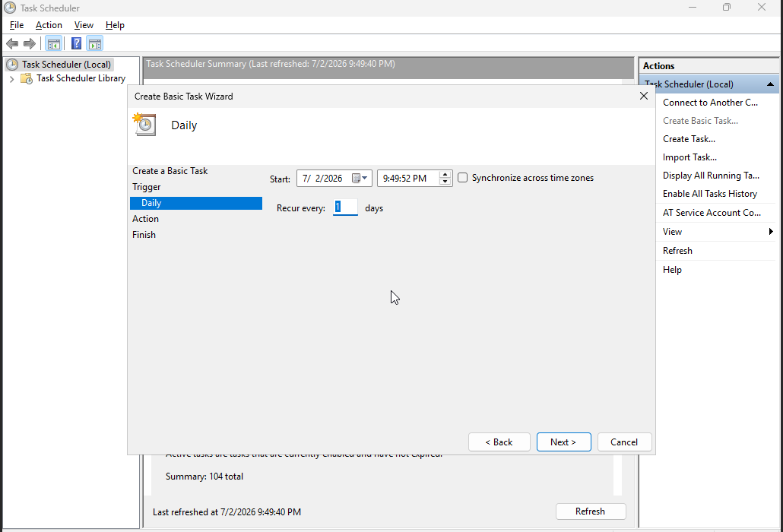Collapse the Task Scheduler (Local) actions section

pyautogui.click(x=770, y=84)
